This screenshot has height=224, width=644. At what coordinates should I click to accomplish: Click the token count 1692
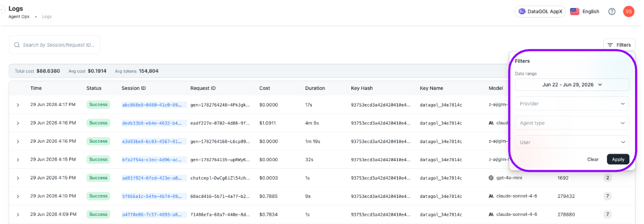(x=563, y=178)
